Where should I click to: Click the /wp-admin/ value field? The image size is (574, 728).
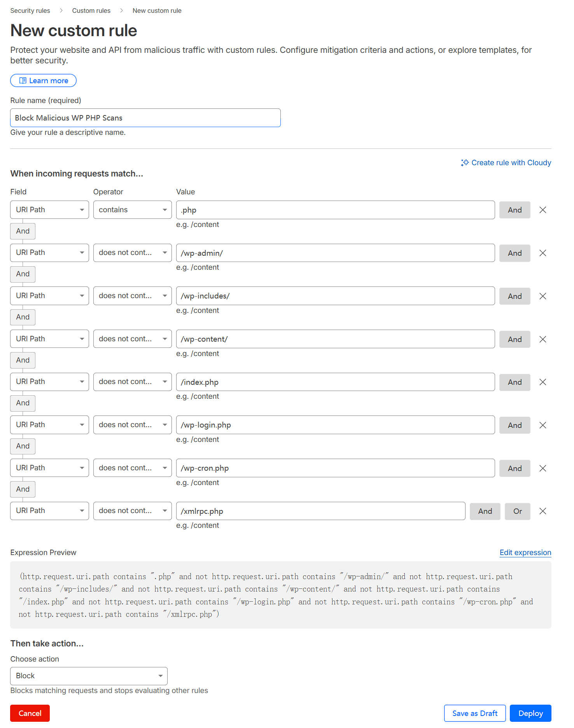(x=335, y=253)
